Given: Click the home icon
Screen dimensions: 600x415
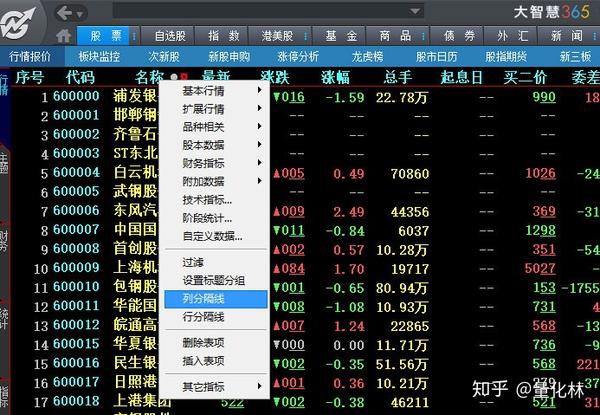Looking at the screenshot, I should point(64,36).
